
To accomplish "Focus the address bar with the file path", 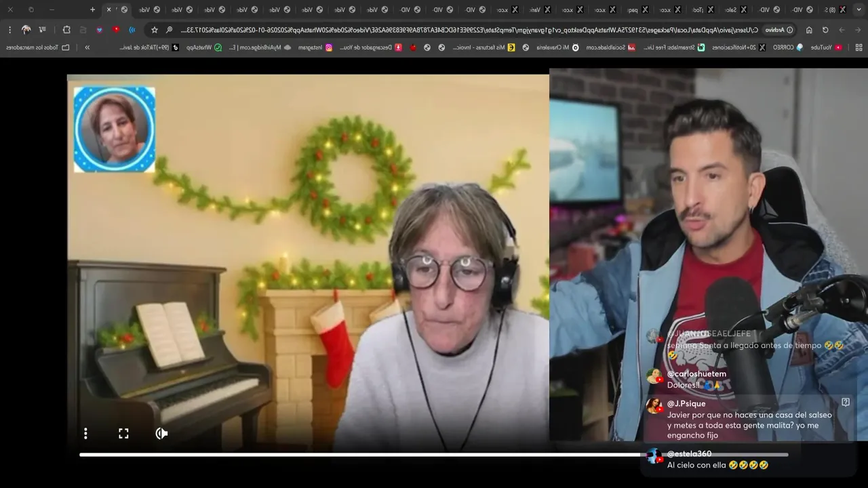I will [x=468, y=30].
